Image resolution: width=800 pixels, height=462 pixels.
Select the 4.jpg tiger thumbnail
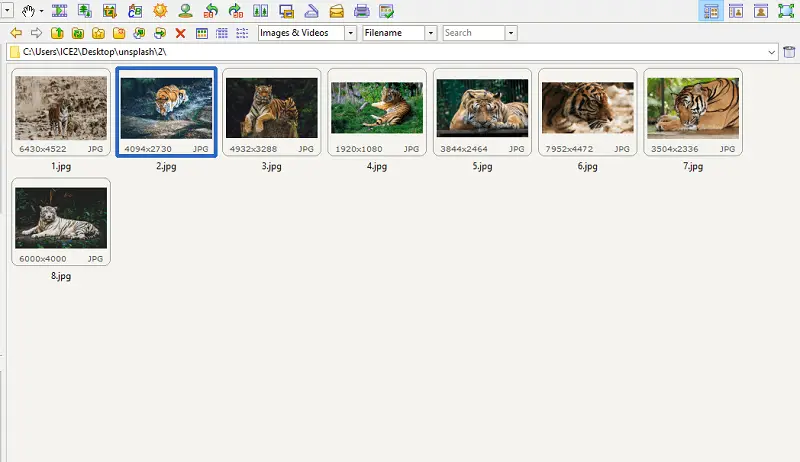(x=377, y=108)
